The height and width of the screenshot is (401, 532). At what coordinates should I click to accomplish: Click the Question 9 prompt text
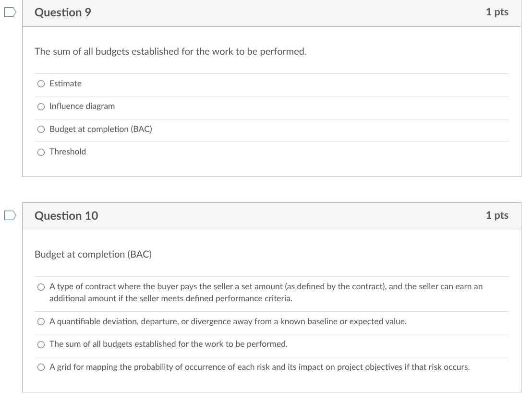[170, 51]
